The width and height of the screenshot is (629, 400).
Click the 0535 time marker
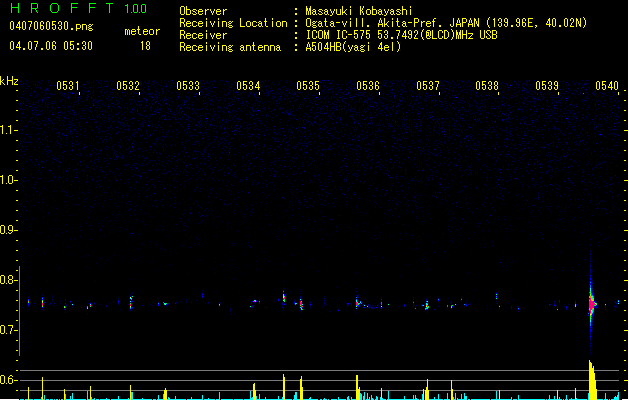[x=308, y=86]
